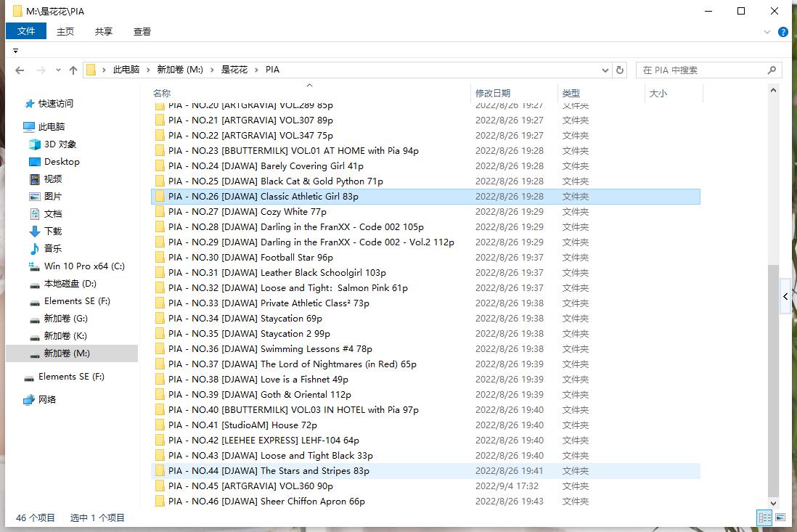Go up one folder level arrow
Screen dimensions: 797x532
click(73, 70)
